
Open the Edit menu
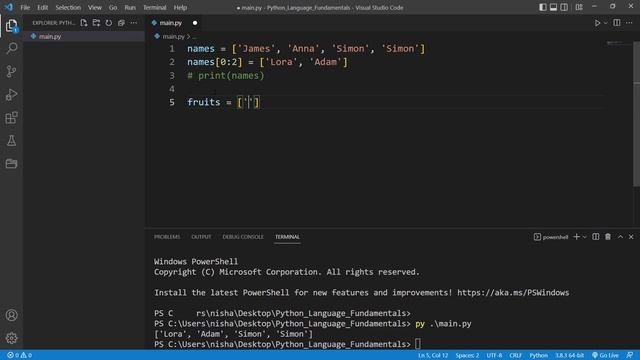click(x=42, y=7)
